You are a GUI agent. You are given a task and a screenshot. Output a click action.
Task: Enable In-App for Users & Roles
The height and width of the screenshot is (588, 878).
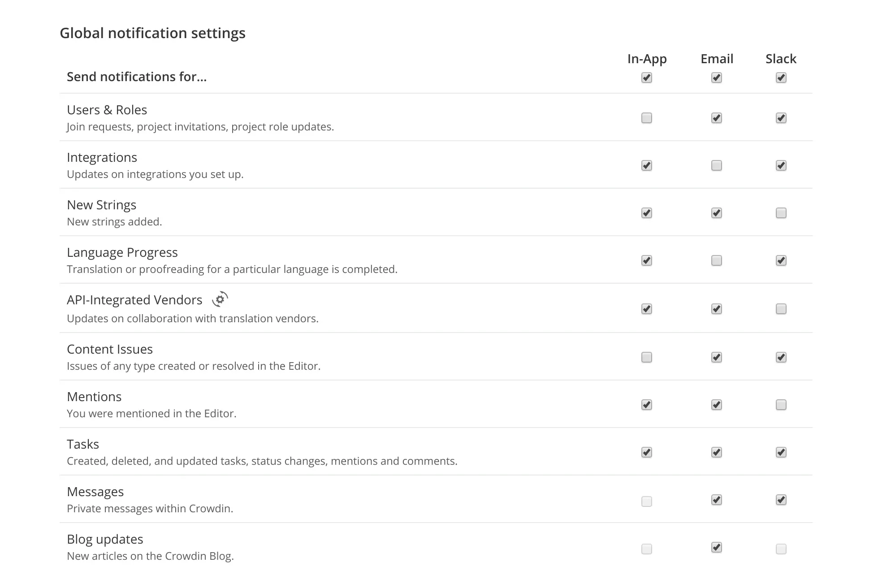(646, 118)
